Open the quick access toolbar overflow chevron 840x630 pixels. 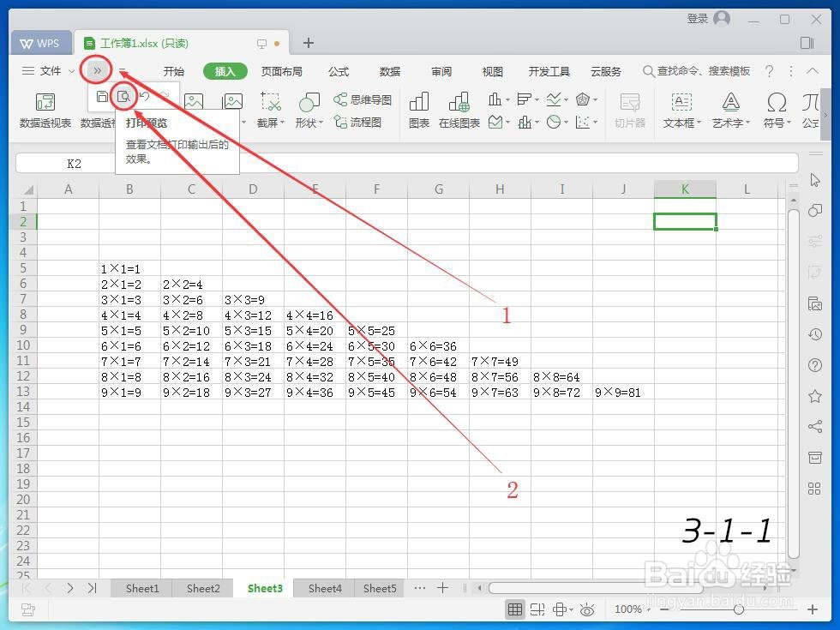coord(96,70)
